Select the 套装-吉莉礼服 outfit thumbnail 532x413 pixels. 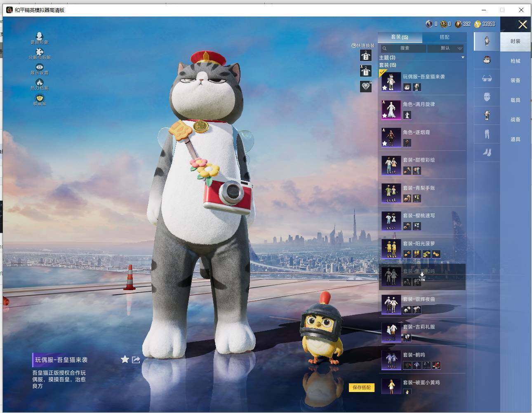click(391, 332)
